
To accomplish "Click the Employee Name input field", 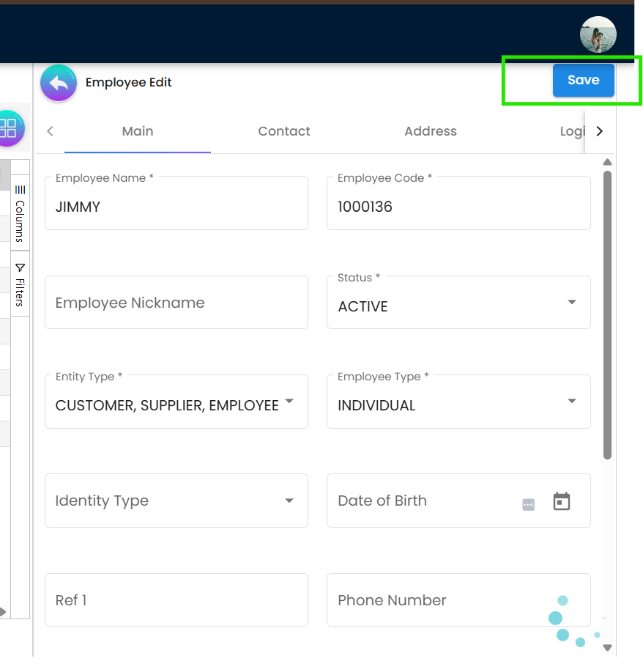I will (x=176, y=207).
